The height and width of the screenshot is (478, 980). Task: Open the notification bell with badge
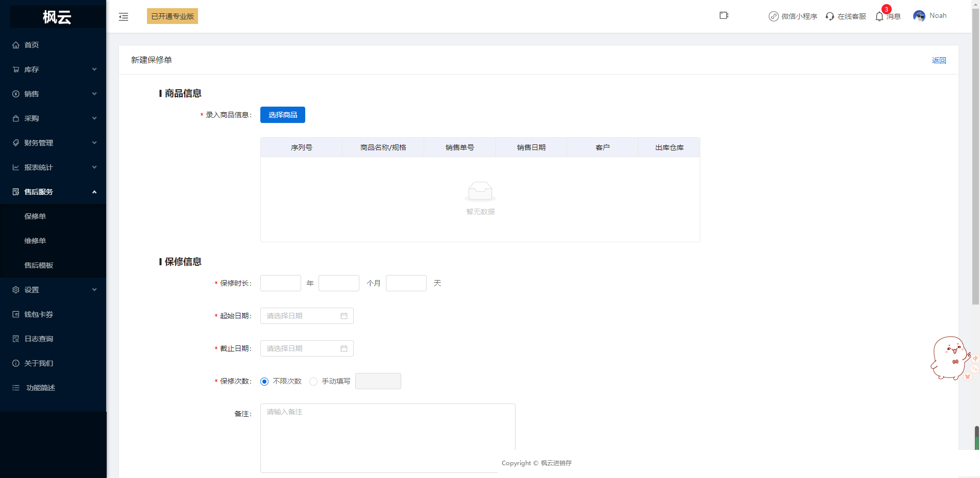(879, 16)
